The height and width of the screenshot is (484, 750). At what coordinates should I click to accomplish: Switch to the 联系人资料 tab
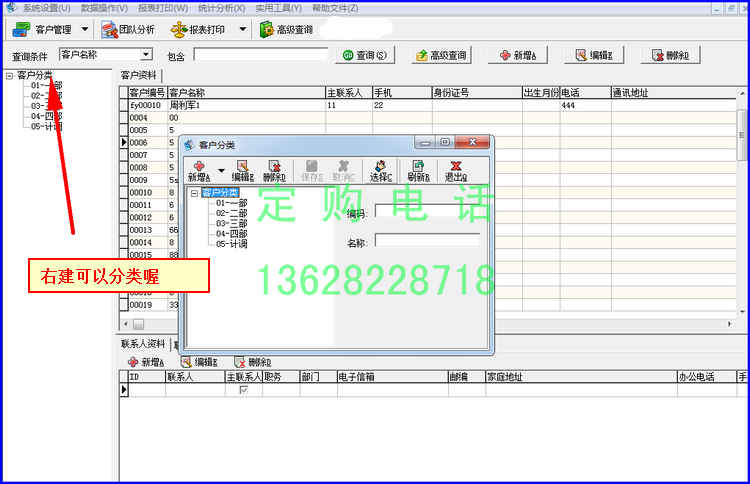[143, 344]
